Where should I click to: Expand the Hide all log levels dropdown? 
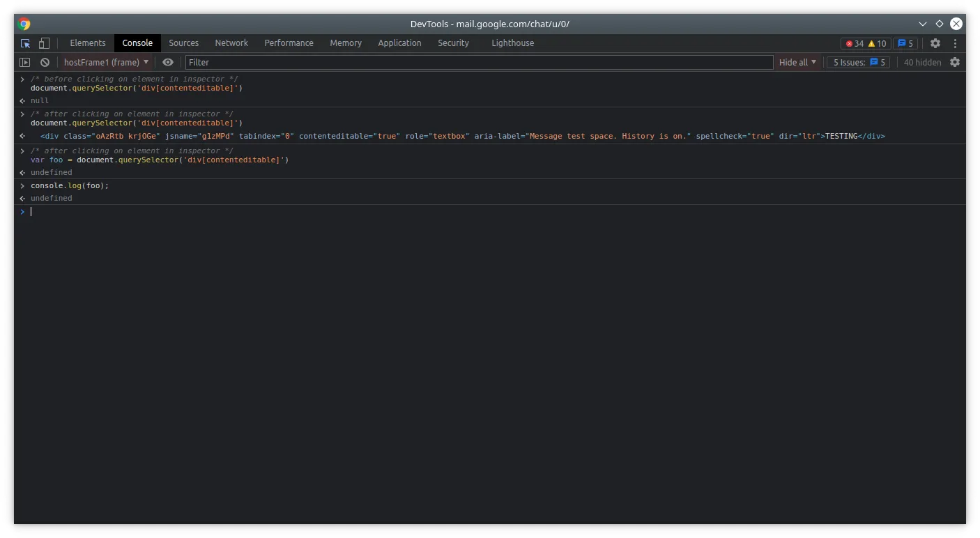pos(797,62)
